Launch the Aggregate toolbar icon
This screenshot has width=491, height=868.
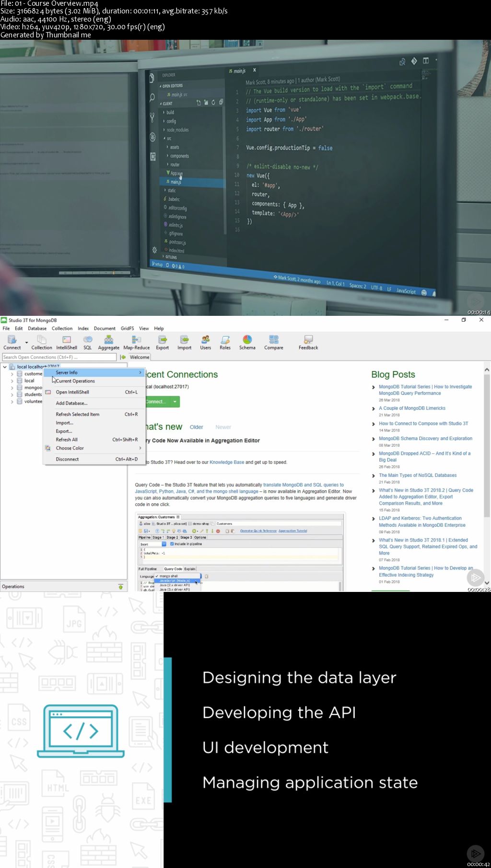point(109,340)
